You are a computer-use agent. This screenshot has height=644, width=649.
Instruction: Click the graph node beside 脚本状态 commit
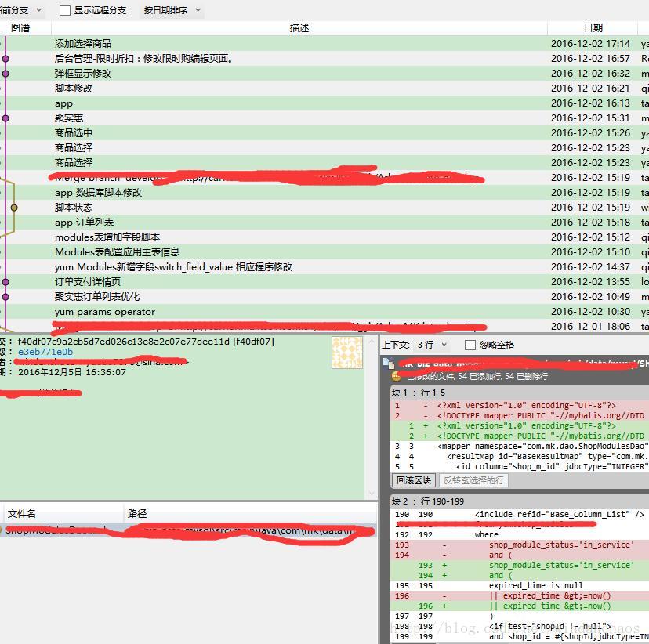pyautogui.click(x=14, y=208)
